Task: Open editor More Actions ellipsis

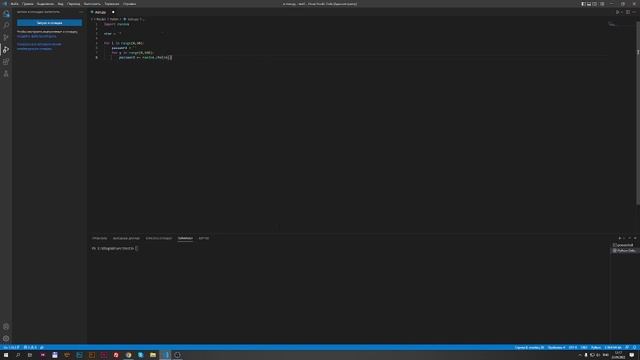Action: coord(634,12)
